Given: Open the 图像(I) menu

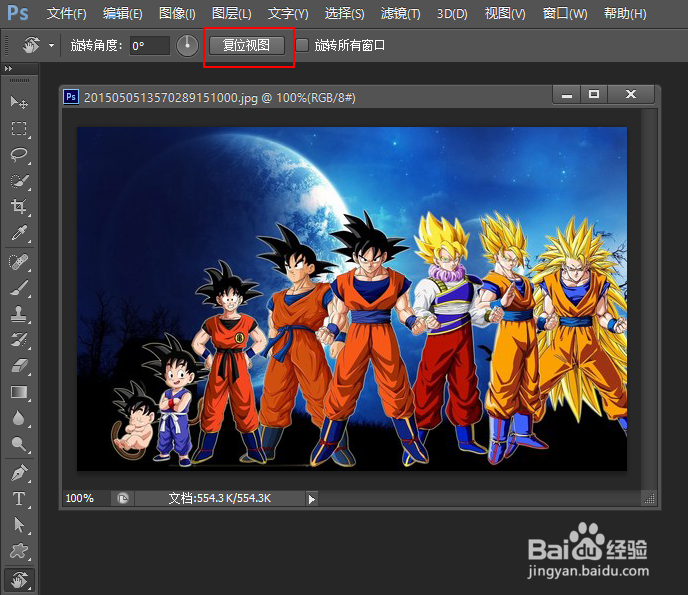Looking at the screenshot, I should [177, 14].
